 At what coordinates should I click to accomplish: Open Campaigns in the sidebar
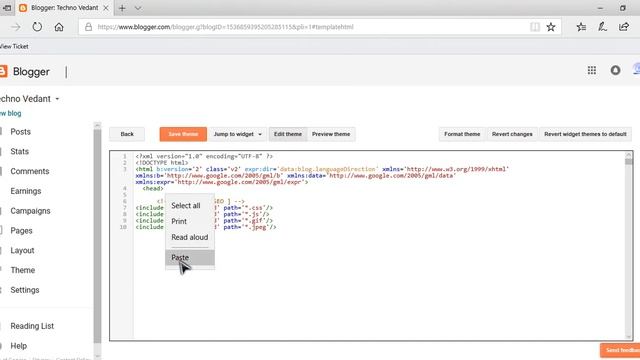pyautogui.click(x=30, y=211)
